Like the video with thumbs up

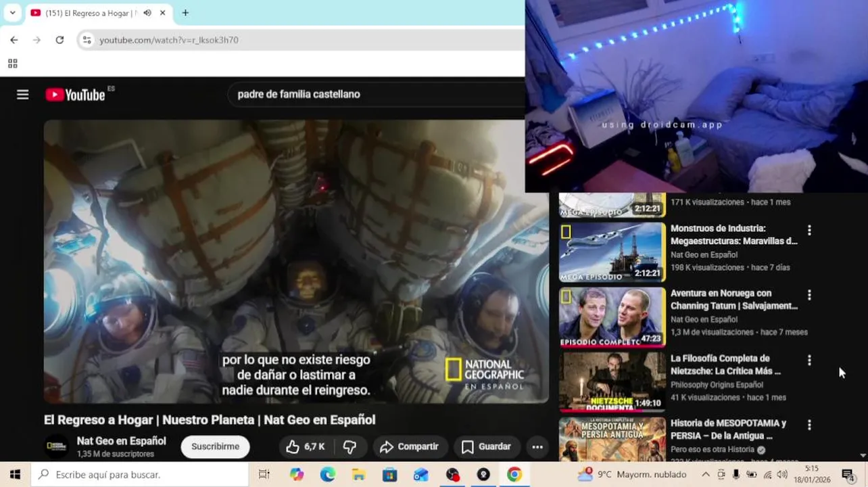pyautogui.click(x=305, y=446)
